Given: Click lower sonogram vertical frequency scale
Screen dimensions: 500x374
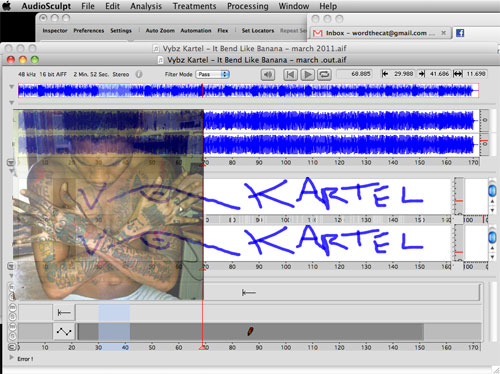Looking at the screenshot, I should (x=459, y=243).
